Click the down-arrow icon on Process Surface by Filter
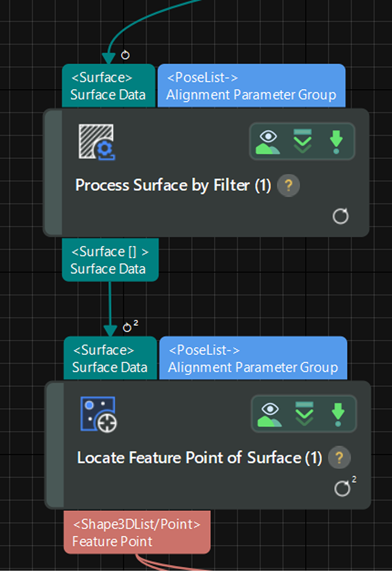392x571 pixels. [x=336, y=142]
